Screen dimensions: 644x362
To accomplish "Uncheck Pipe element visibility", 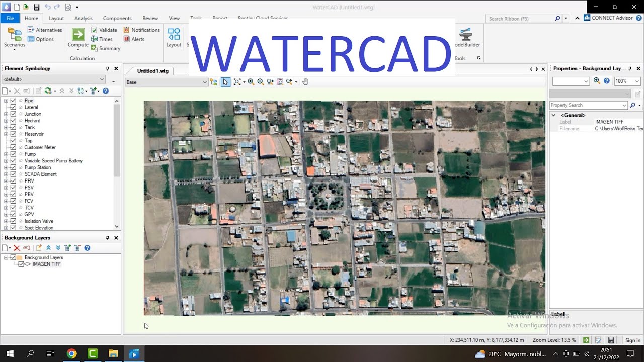I will point(14,101).
